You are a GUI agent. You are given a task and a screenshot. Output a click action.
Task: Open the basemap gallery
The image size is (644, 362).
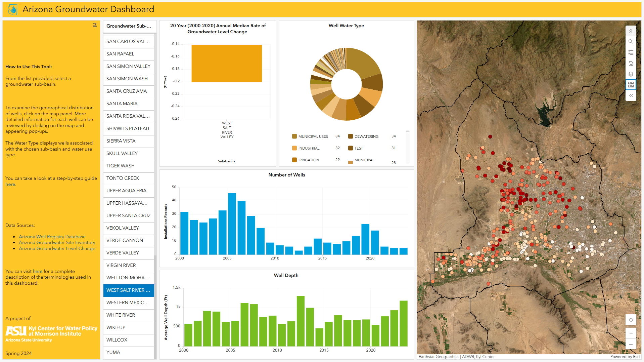coord(631,85)
